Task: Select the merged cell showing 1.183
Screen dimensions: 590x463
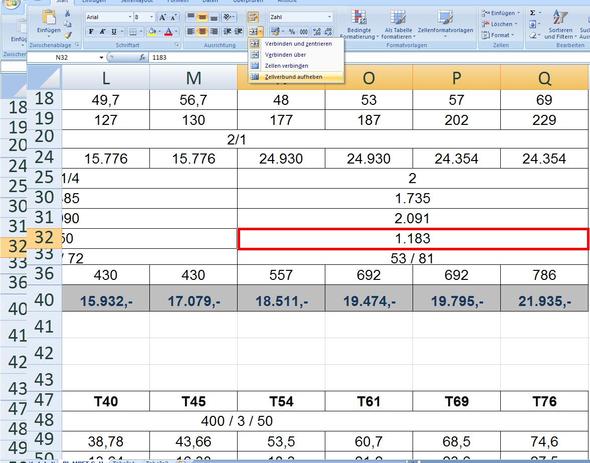Action: tap(413, 239)
